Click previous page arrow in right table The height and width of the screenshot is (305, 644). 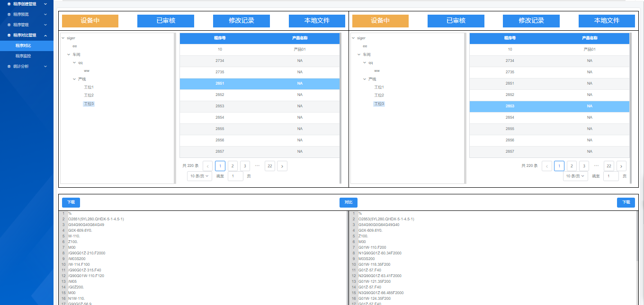(x=547, y=166)
